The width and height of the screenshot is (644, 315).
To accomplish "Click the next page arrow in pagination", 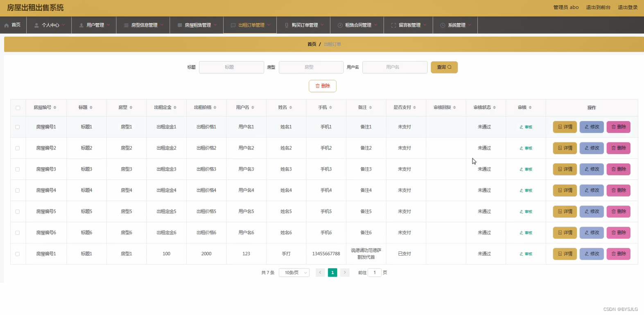I will point(345,273).
